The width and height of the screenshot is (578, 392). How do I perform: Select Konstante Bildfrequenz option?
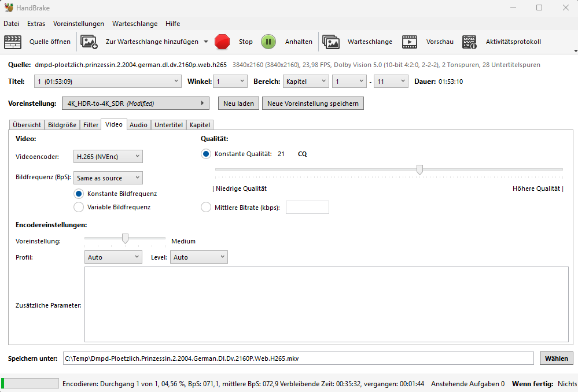(x=79, y=194)
